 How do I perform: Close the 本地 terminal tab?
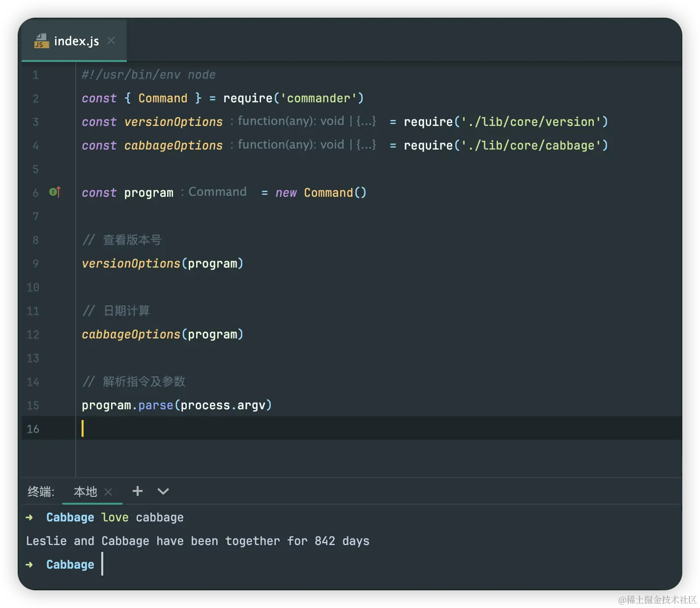pos(109,491)
